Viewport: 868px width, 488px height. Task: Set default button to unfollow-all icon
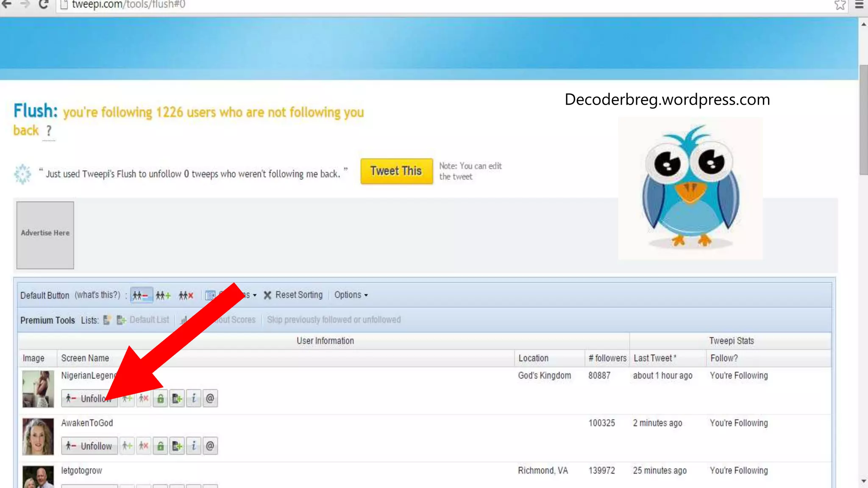click(x=141, y=295)
